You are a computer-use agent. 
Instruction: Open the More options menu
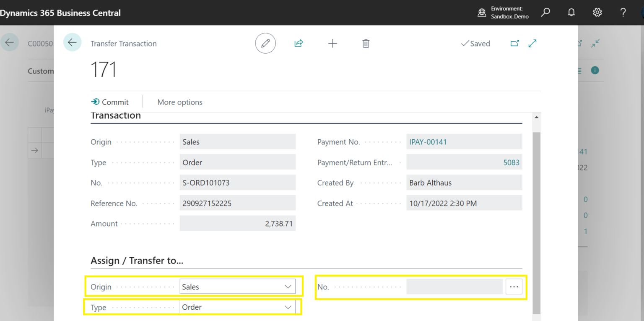tap(180, 102)
